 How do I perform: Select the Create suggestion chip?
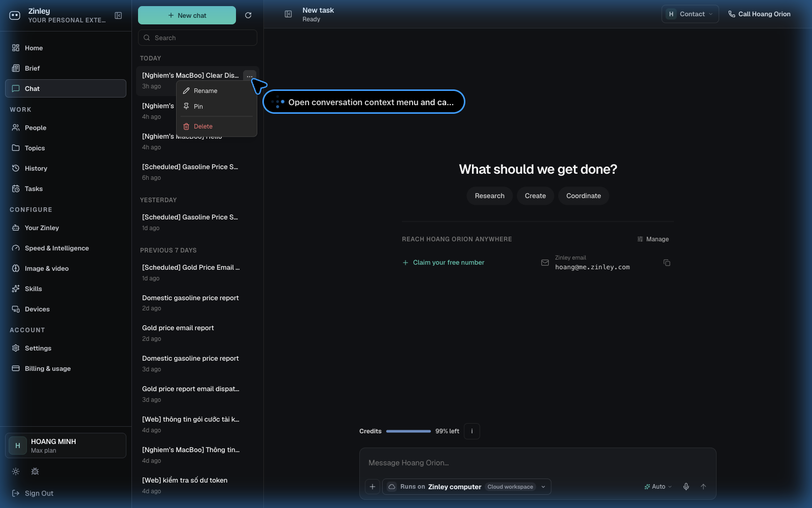point(535,196)
